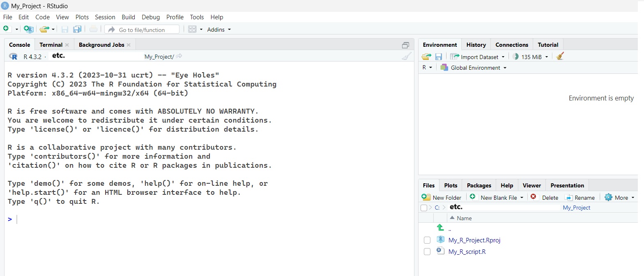Click the Save workspace disk icon
Image resolution: width=644 pixels, height=276 pixels.
(x=439, y=57)
